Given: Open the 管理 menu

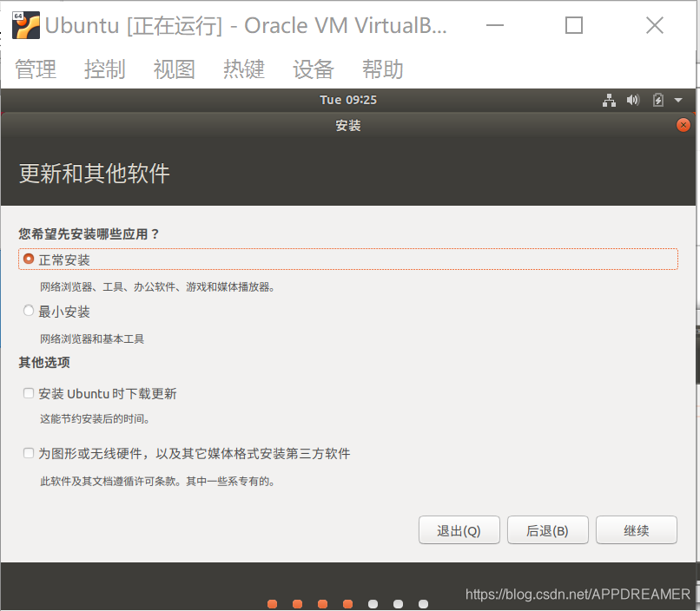Looking at the screenshot, I should [x=36, y=69].
